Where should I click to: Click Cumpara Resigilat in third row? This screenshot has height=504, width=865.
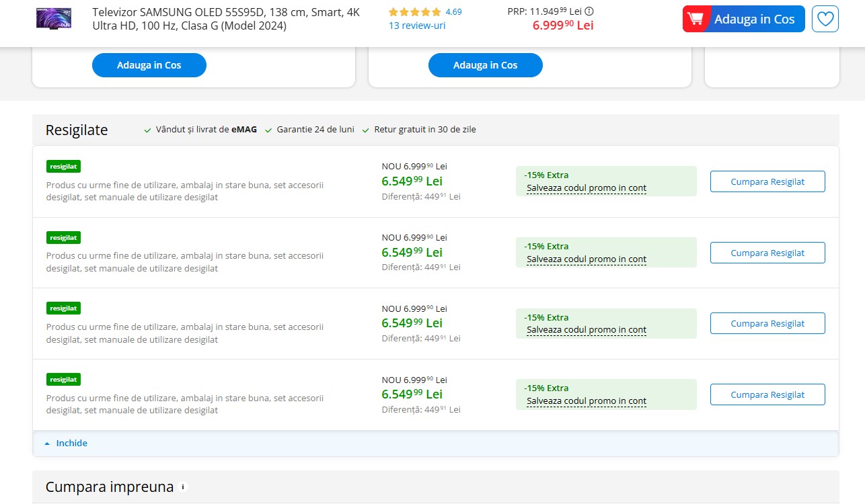click(x=767, y=323)
